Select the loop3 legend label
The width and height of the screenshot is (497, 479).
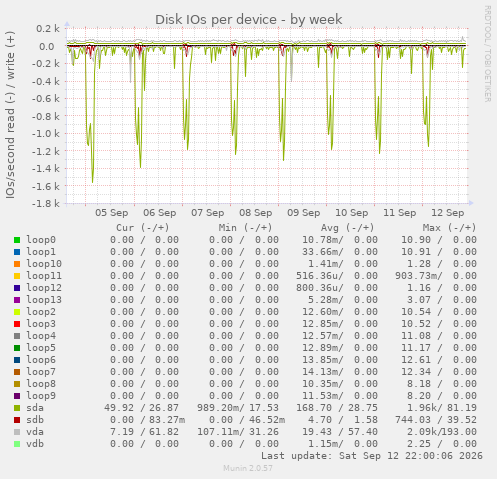(41, 324)
